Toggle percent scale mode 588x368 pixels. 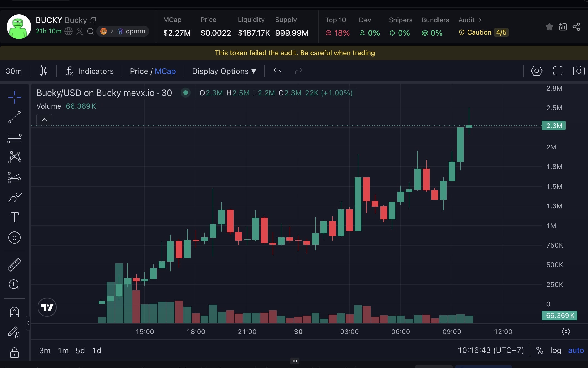click(x=540, y=350)
